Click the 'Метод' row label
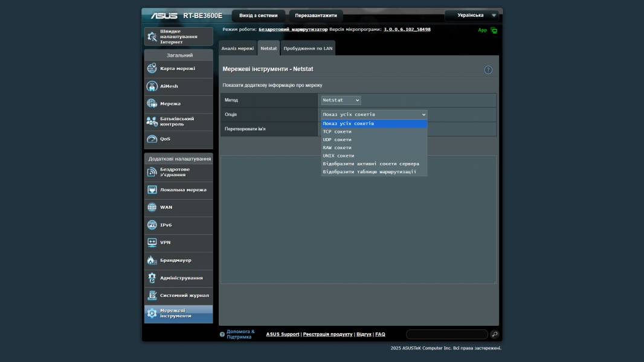Screen dimensions: 644x362 [231, 100]
